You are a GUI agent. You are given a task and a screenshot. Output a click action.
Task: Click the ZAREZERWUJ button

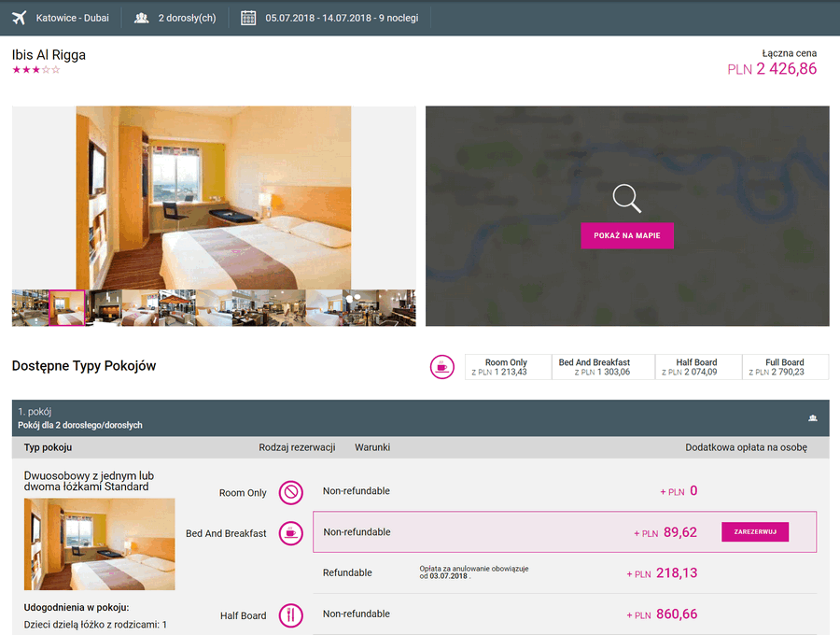coord(755,531)
